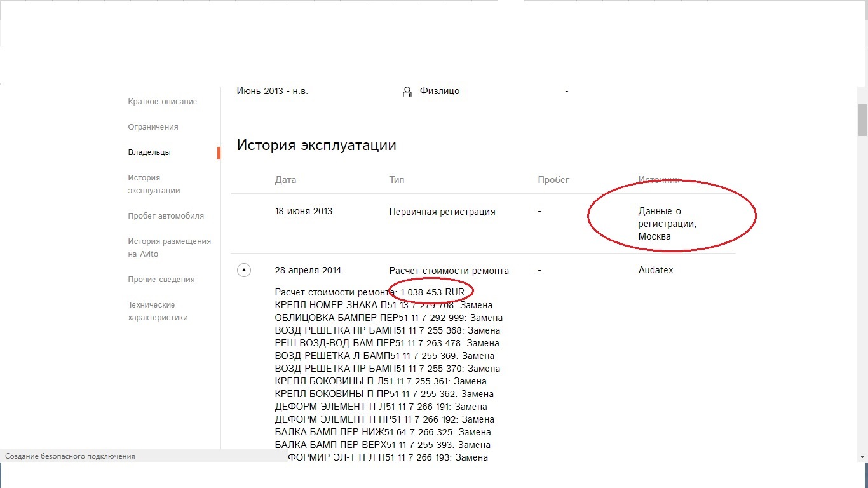Select the date 28 апреля 2014
The height and width of the screenshot is (488, 868).
[x=308, y=270]
